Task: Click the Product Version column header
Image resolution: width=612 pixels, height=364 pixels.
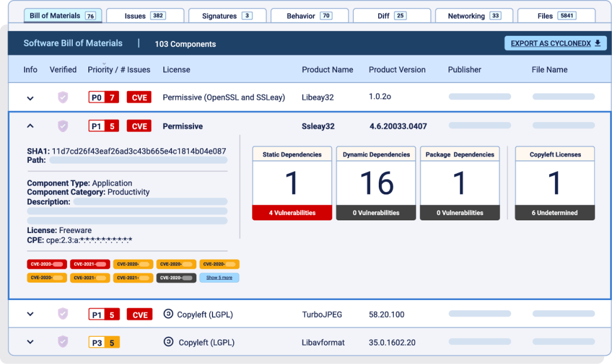Action: click(397, 69)
